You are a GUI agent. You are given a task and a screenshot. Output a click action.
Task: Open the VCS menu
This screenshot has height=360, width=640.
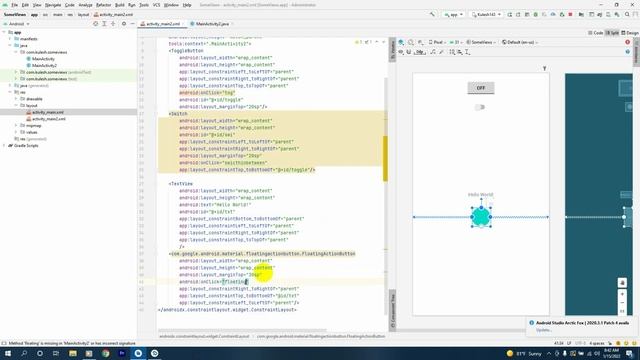156,5
